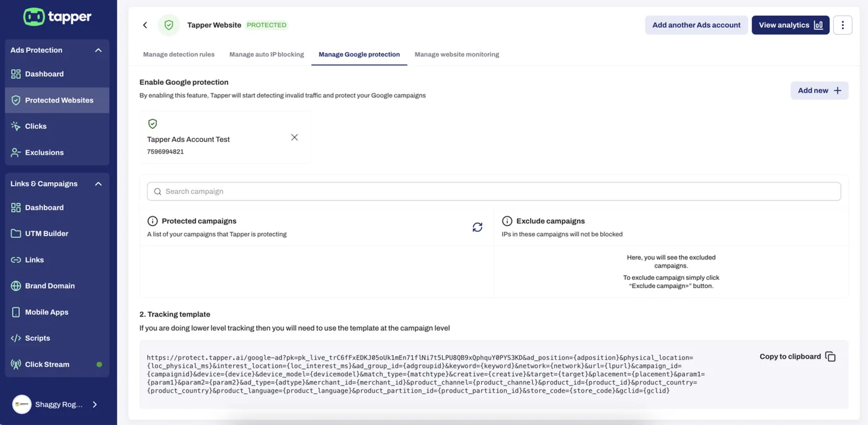Click the tracking template URL text
Image resolution: width=868 pixels, height=425 pixels.
tap(426, 374)
